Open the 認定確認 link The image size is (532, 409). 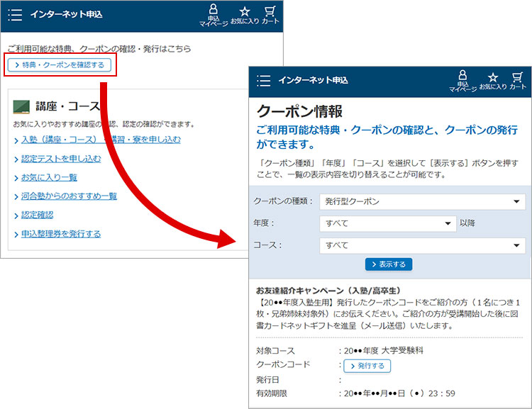pyautogui.click(x=38, y=215)
